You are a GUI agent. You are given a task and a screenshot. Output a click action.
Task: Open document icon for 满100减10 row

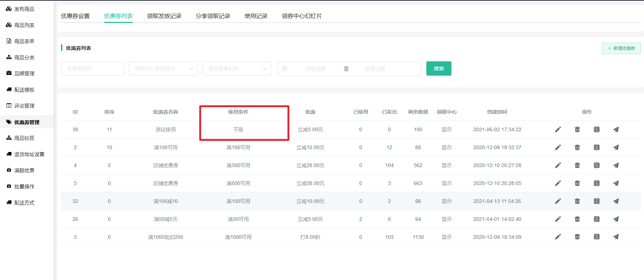pos(597,201)
